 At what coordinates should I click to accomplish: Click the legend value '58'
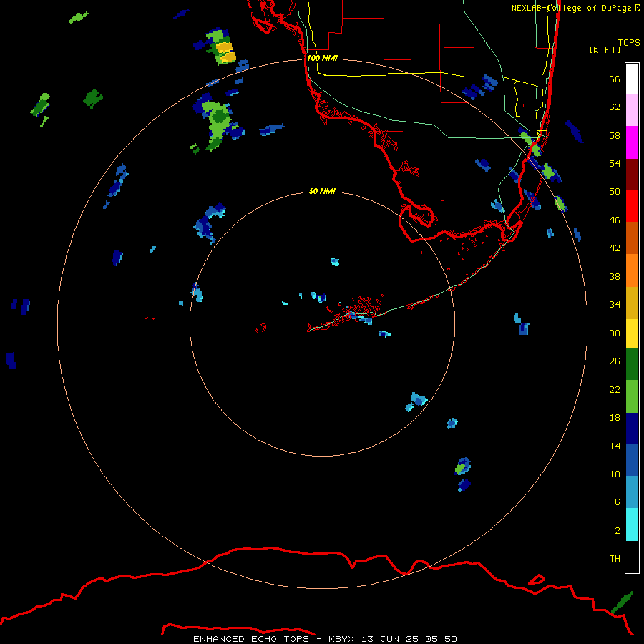(615, 135)
